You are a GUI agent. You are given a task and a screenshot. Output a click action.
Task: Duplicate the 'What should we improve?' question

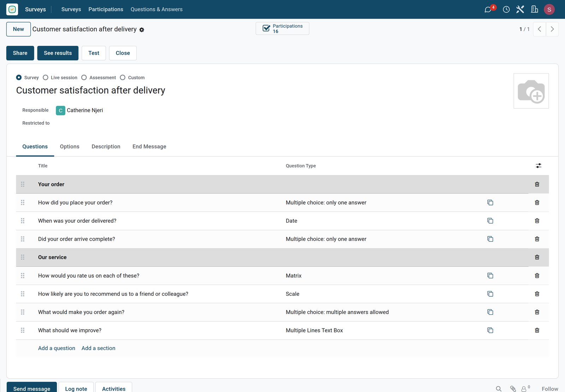pos(490,330)
